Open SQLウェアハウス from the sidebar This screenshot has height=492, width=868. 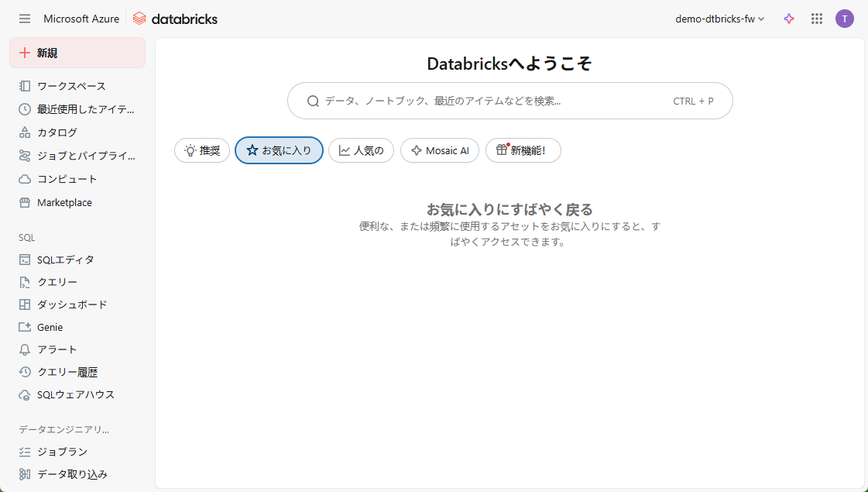click(75, 394)
